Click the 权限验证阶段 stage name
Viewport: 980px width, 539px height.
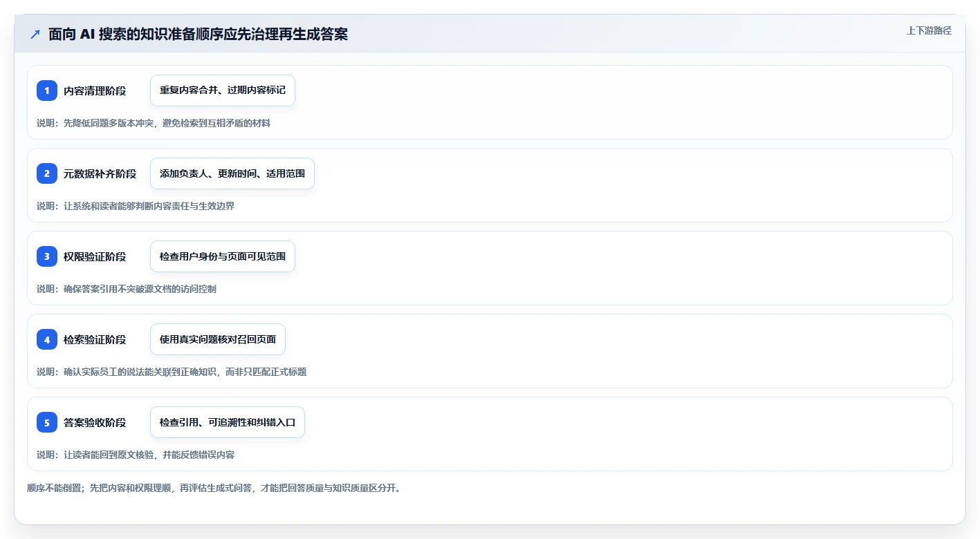[95, 256]
